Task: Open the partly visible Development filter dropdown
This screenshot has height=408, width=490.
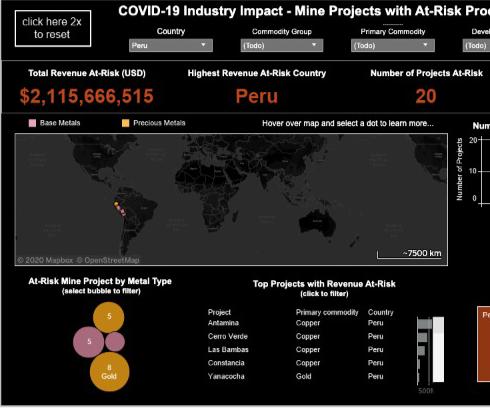Action: [476, 45]
